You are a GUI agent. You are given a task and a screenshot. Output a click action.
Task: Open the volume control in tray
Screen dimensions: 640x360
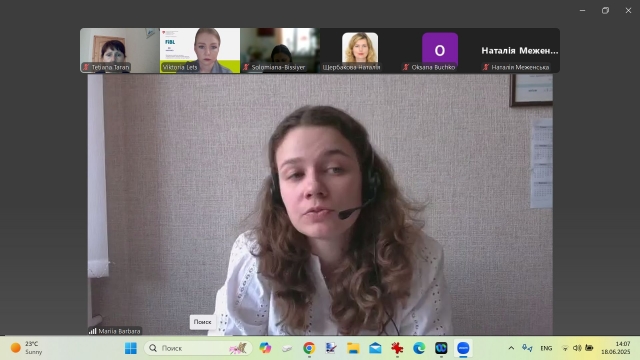tap(577, 348)
